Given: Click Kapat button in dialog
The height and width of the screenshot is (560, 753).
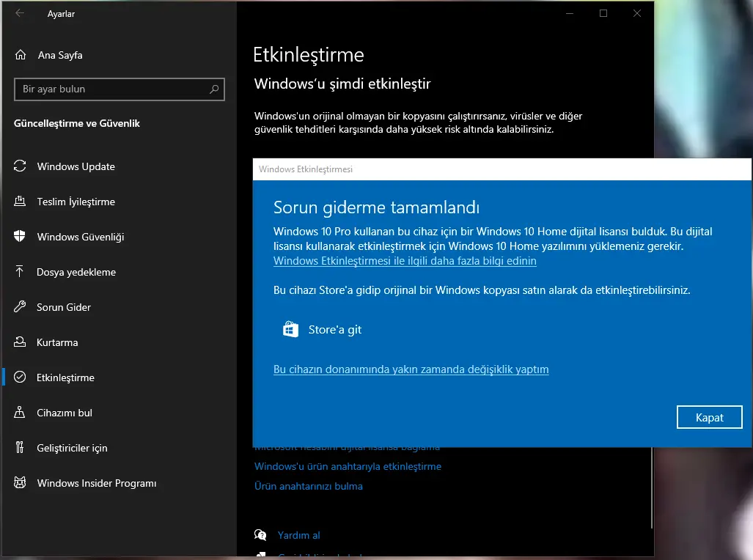Looking at the screenshot, I should click(709, 417).
